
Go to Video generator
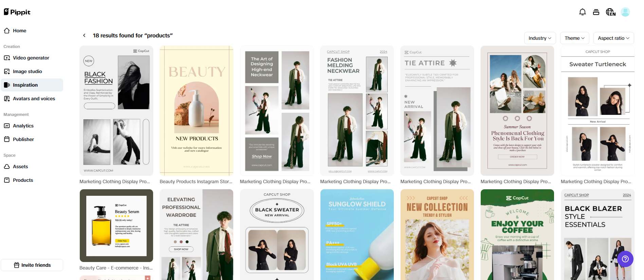click(31, 58)
